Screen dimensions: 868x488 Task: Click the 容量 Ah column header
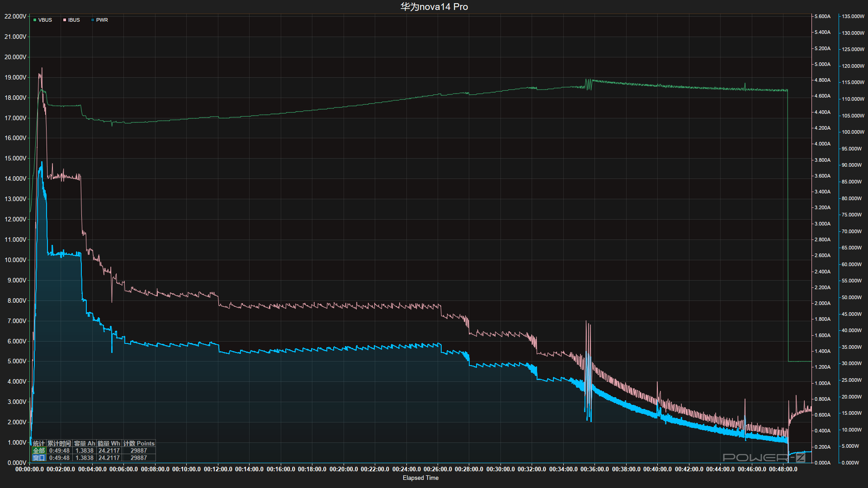(x=85, y=443)
